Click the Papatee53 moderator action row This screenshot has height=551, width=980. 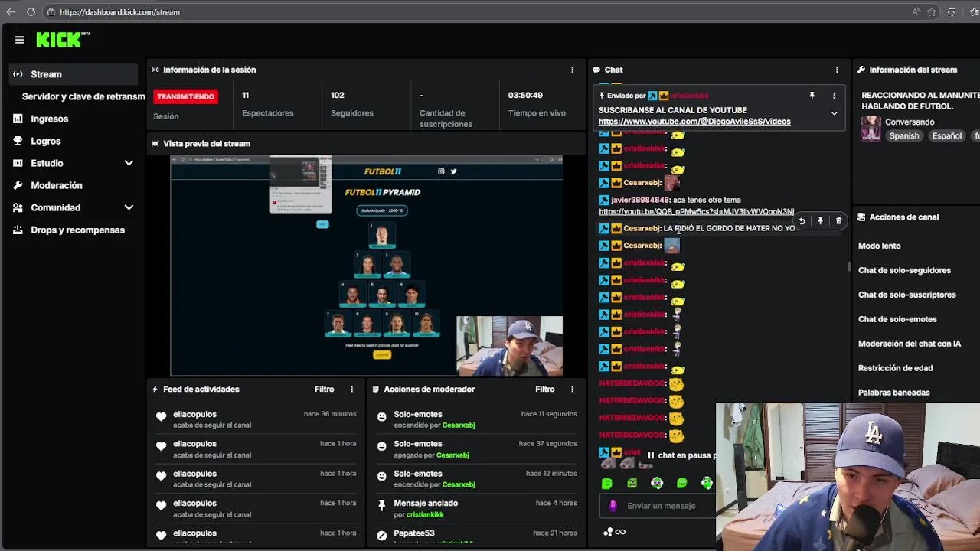[475, 536]
